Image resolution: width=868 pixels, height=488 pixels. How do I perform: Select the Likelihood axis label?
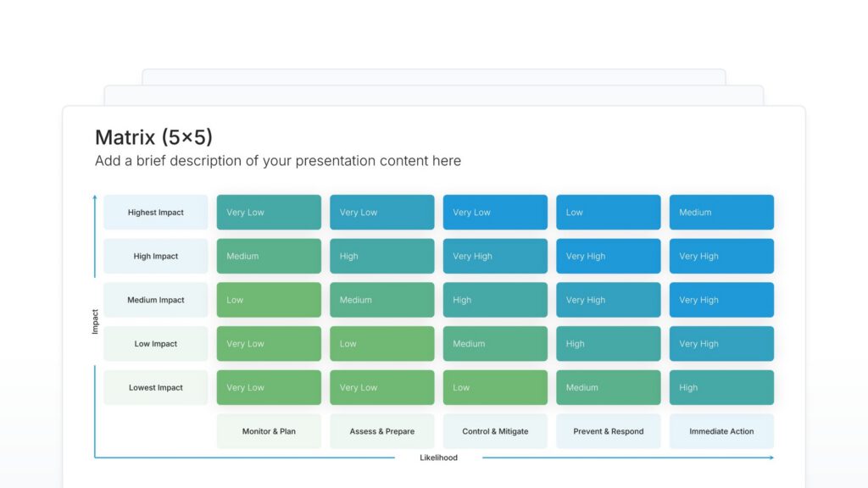(x=438, y=458)
